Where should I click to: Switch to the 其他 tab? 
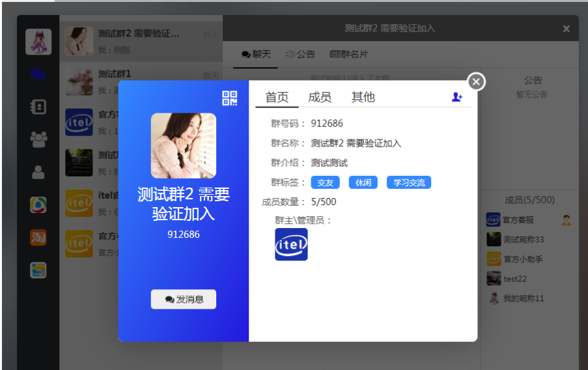tap(363, 97)
